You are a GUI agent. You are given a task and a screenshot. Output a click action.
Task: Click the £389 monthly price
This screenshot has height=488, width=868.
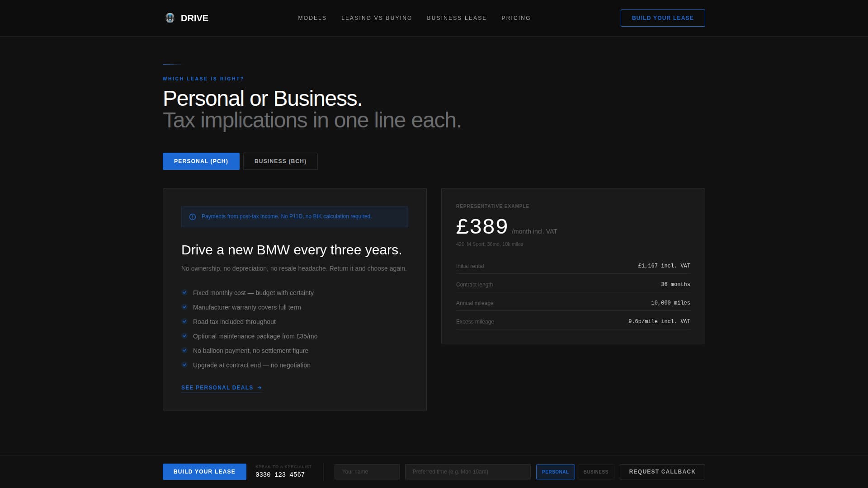pyautogui.click(x=482, y=227)
